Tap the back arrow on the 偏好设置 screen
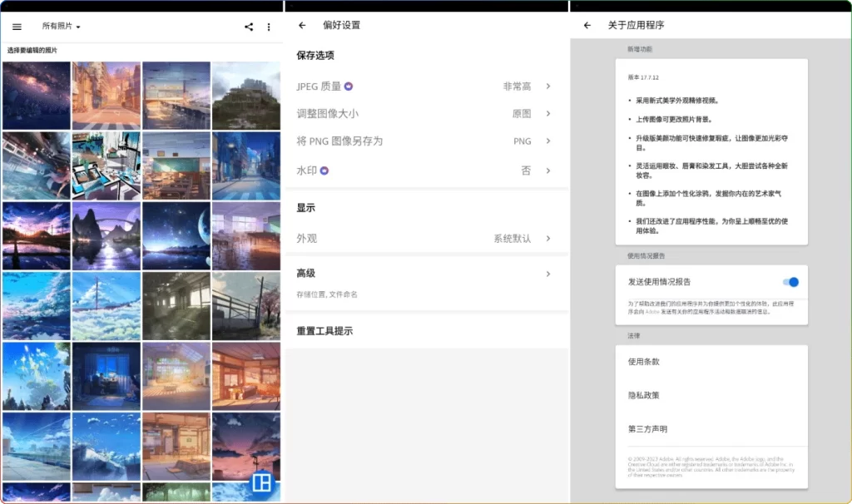The image size is (852, 504). (303, 25)
